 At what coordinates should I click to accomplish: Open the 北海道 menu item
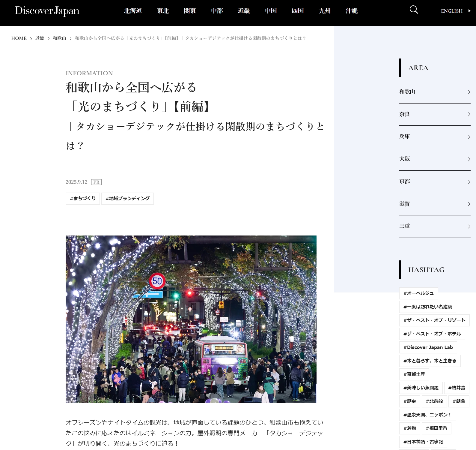click(x=133, y=11)
